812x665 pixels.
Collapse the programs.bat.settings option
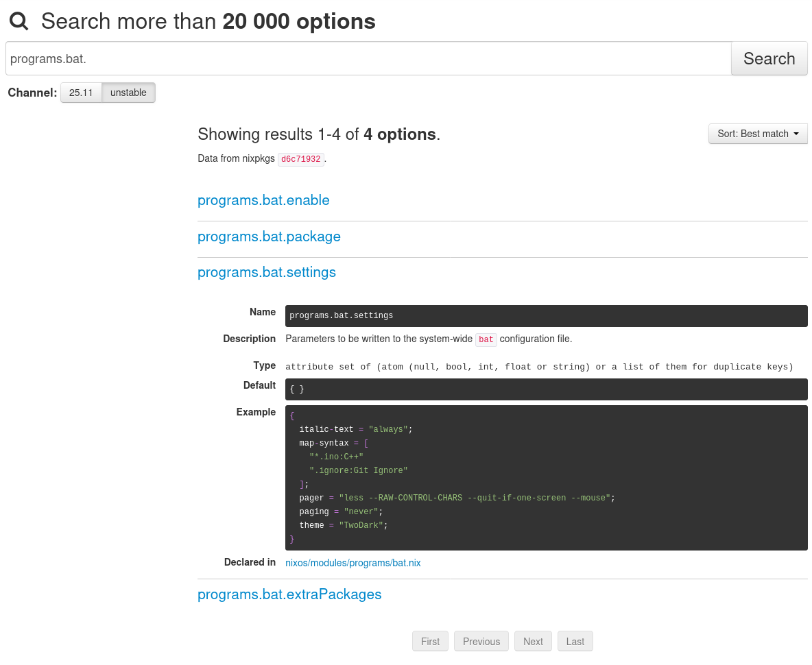[x=267, y=272]
